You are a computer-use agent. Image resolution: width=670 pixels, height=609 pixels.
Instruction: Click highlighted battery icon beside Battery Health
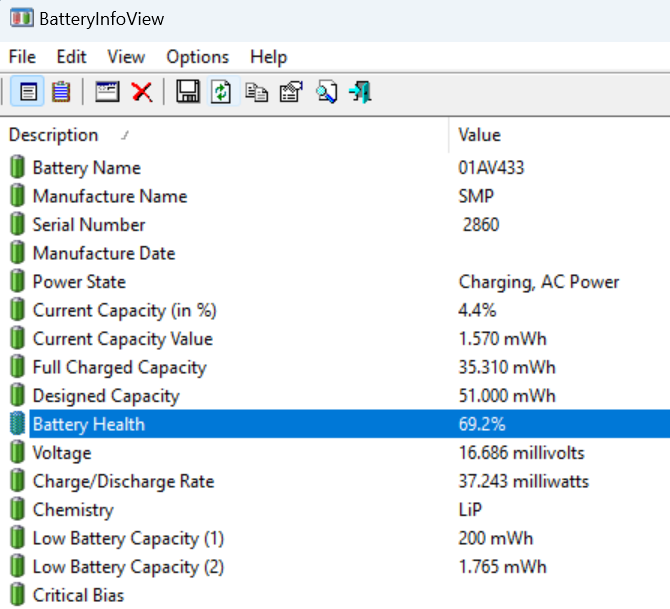17,424
